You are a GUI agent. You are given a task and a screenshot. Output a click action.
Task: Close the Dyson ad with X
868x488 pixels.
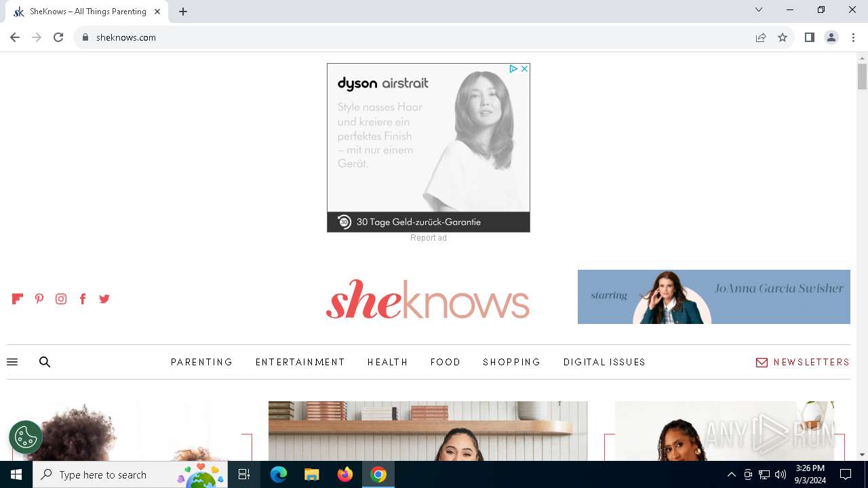524,69
